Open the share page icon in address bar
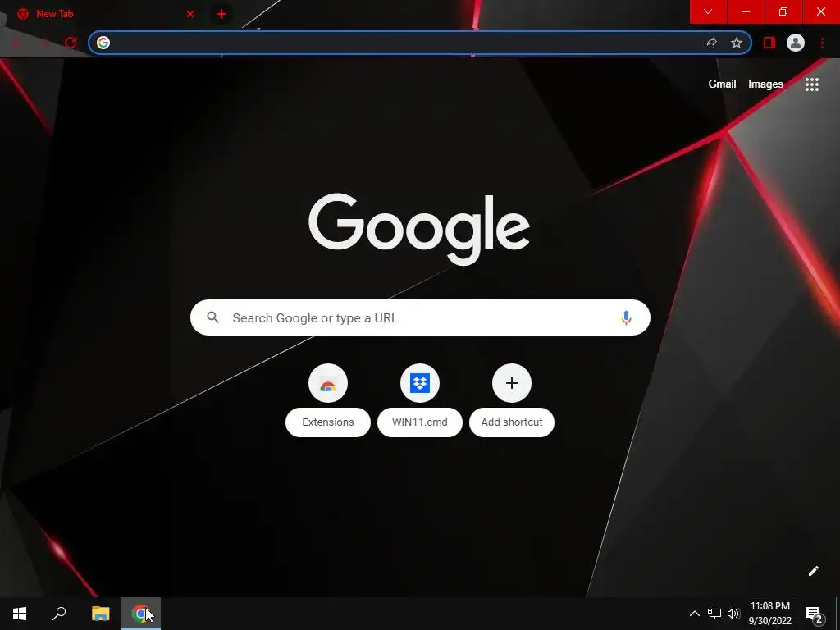Viewport: 840px width, 630px height. click(x=710, y=43)
